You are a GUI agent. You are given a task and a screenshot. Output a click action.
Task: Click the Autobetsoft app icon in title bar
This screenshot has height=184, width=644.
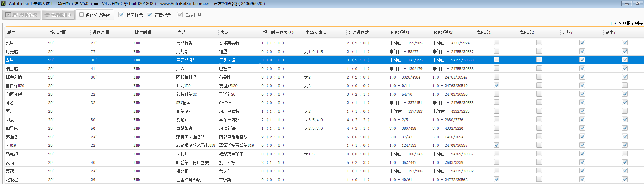coord(3,3)
